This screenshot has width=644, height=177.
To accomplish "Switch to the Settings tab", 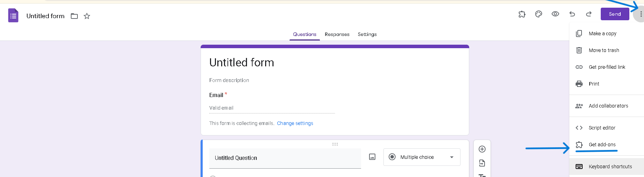I will 367,34.
